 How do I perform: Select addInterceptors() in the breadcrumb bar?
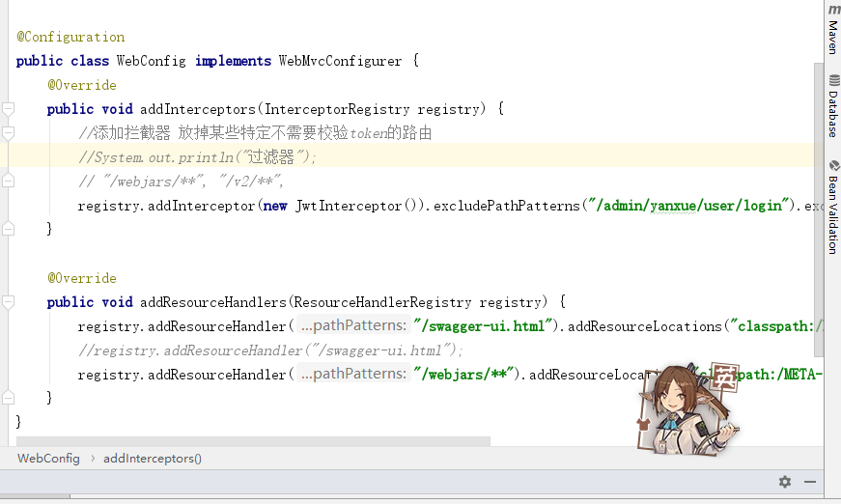(153, 459)
